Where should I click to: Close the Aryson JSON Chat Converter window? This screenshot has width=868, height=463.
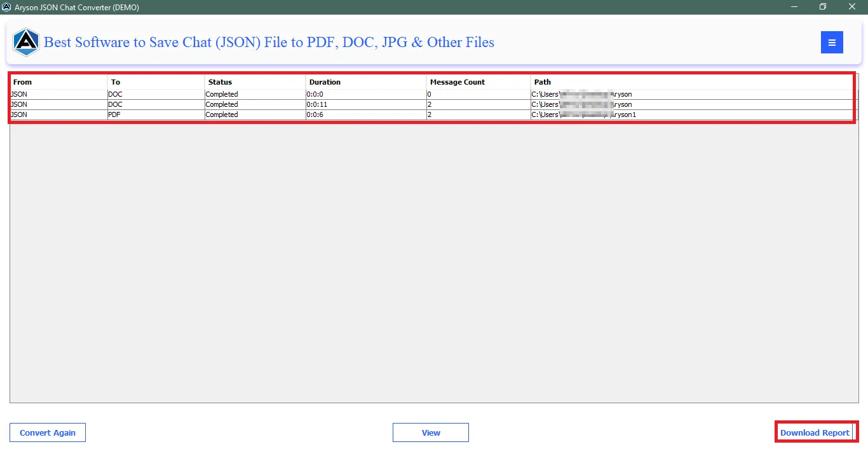click(853, 7)
